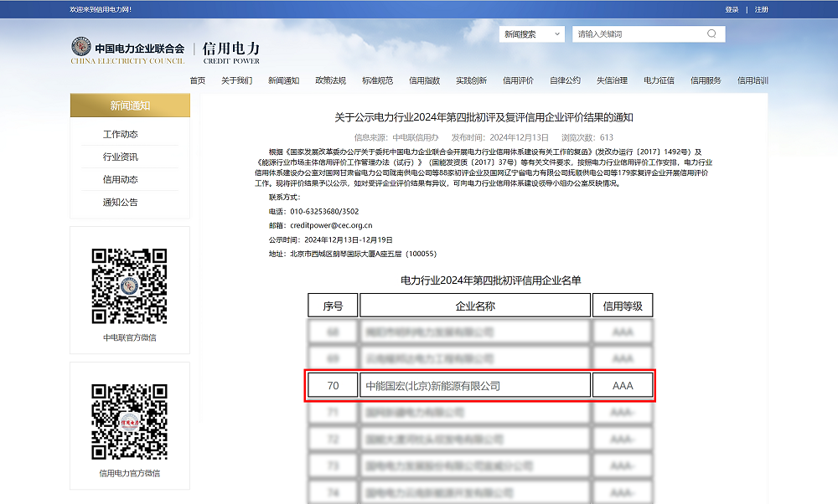Open the 信用评价 navigation item
Viewport: 838px width, 504px height.
click(519, 80)
